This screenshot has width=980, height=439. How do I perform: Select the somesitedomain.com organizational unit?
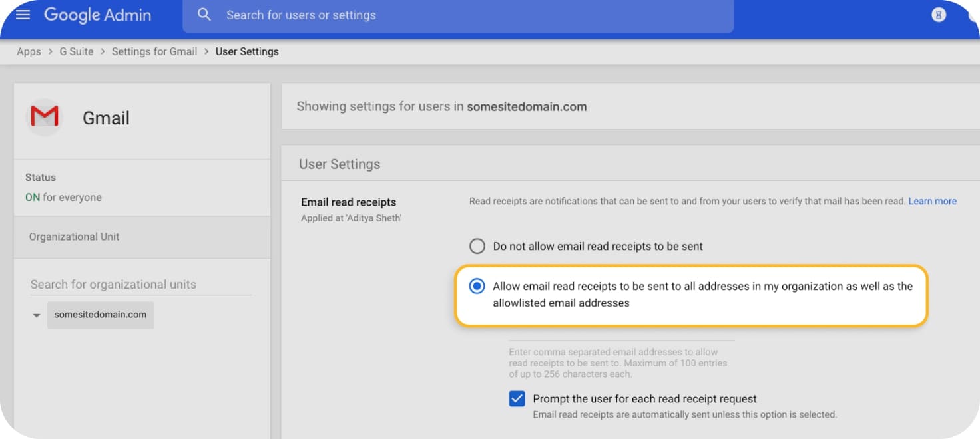100,315
